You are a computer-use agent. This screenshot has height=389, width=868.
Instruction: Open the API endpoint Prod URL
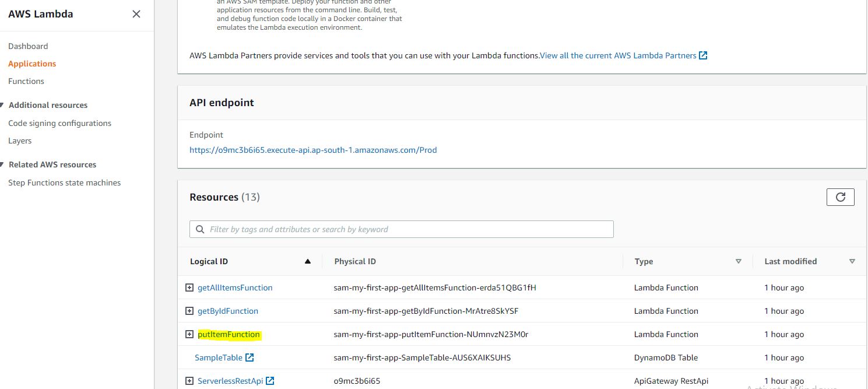313,150
